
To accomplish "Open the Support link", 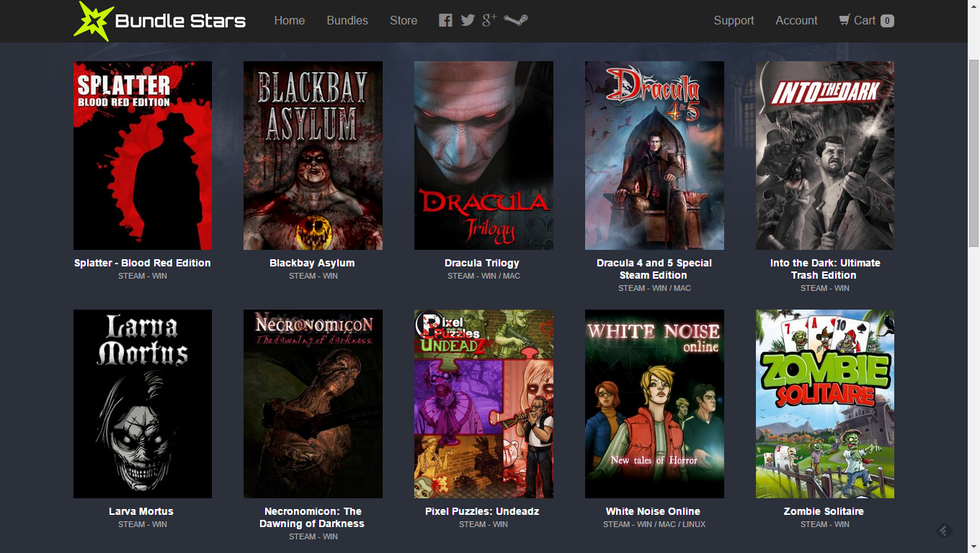I will [x=734, y=20].
